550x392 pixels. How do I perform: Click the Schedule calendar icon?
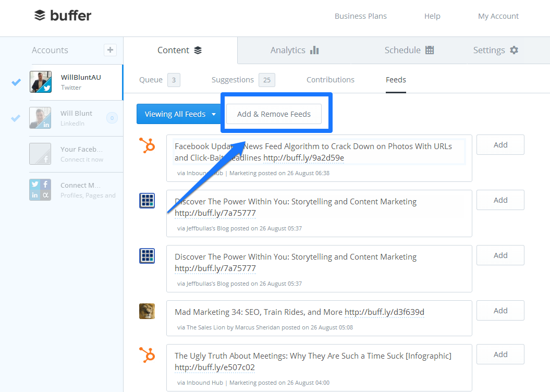tap(430, 50)
